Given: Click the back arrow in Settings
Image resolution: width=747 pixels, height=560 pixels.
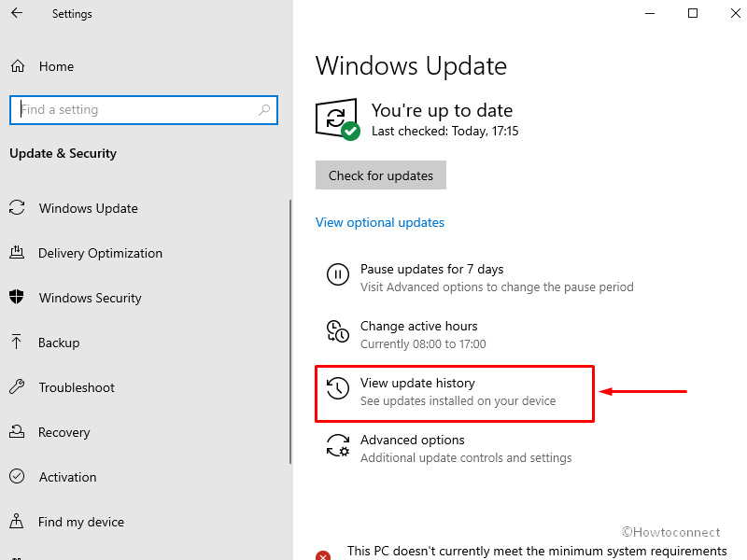Looking at the screenshot, I should [17, 13].
